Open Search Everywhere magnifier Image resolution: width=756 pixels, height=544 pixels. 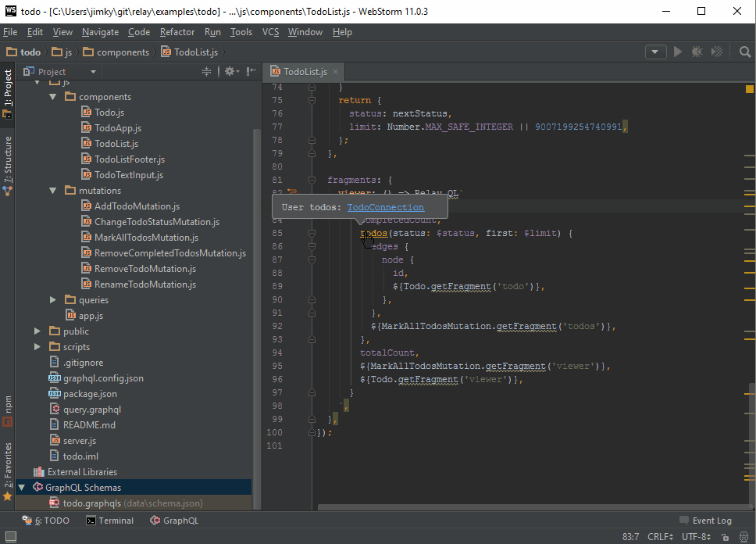pos(744,52)
